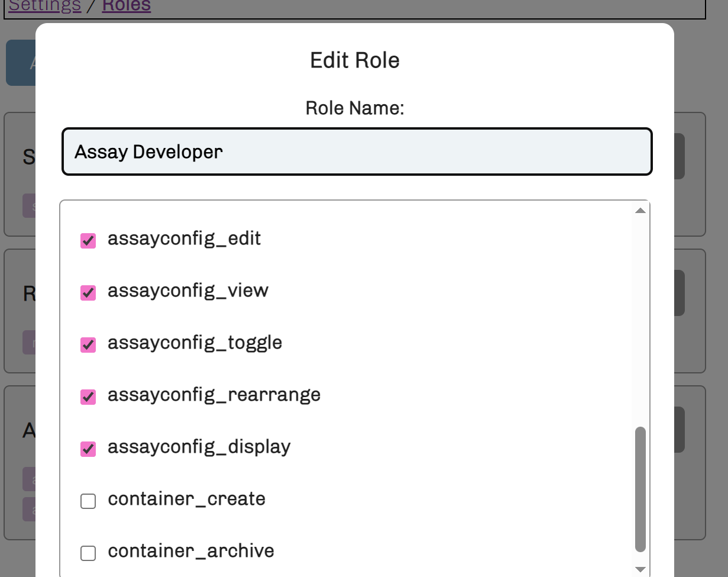Click the permissions list scrollbar thumb
728x577 pixels.
point(640,489)
